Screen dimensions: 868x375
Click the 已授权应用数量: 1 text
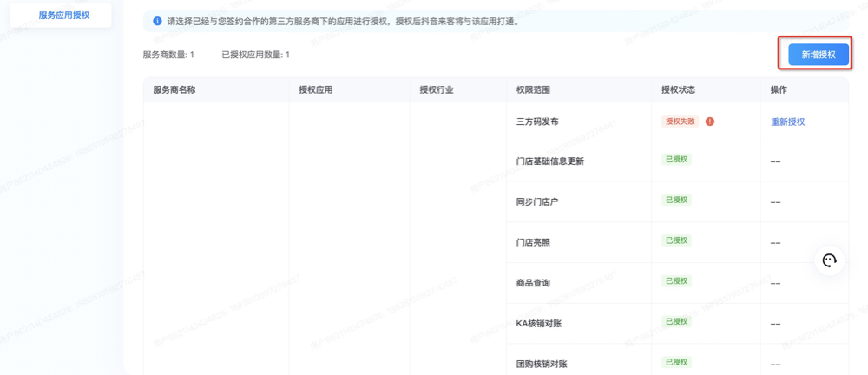(256, 55)
